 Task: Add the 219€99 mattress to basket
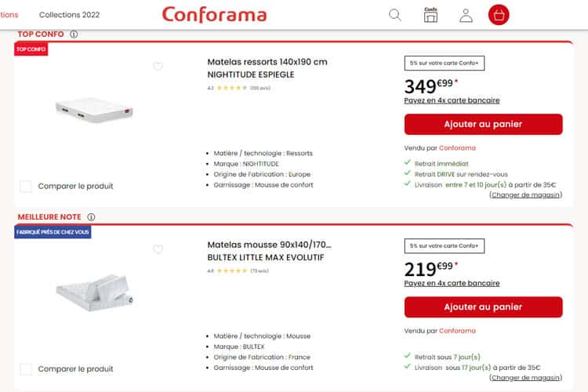(x=483, y=307)
